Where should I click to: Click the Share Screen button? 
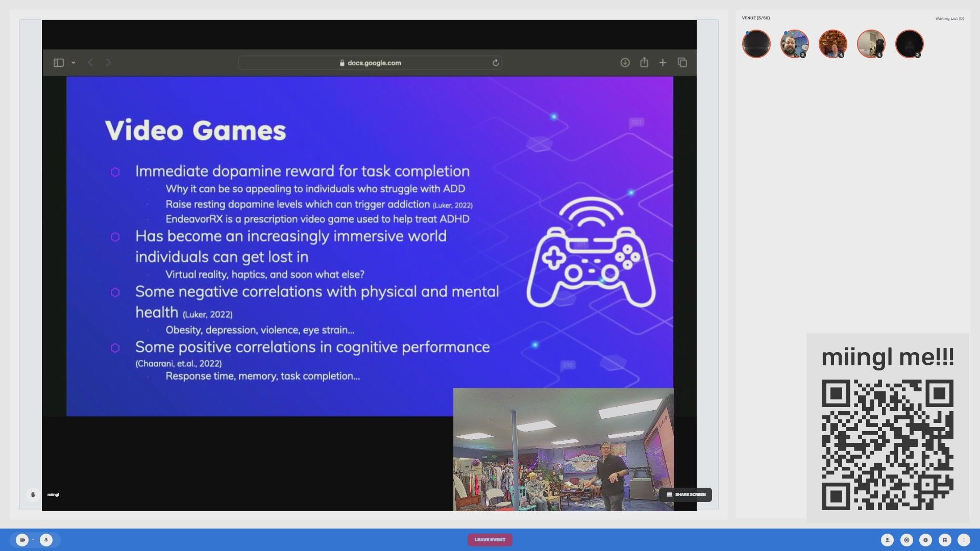(x=685, y=494)
